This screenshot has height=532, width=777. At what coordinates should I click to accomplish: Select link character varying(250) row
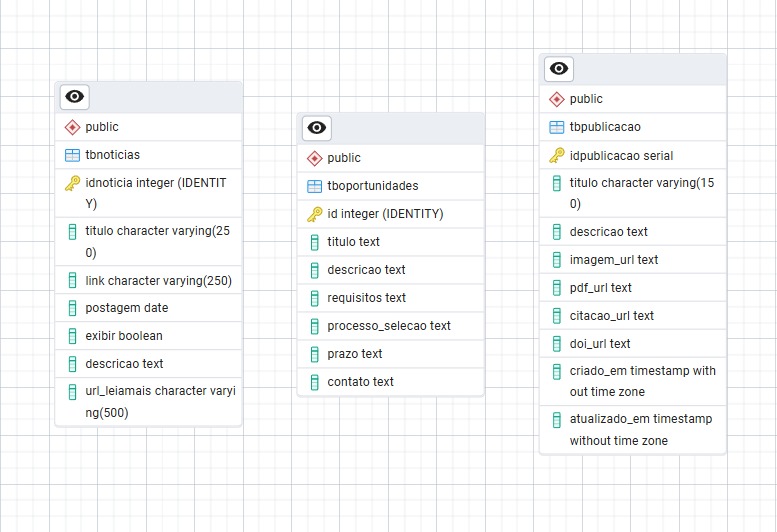click(x=158, y=280)
